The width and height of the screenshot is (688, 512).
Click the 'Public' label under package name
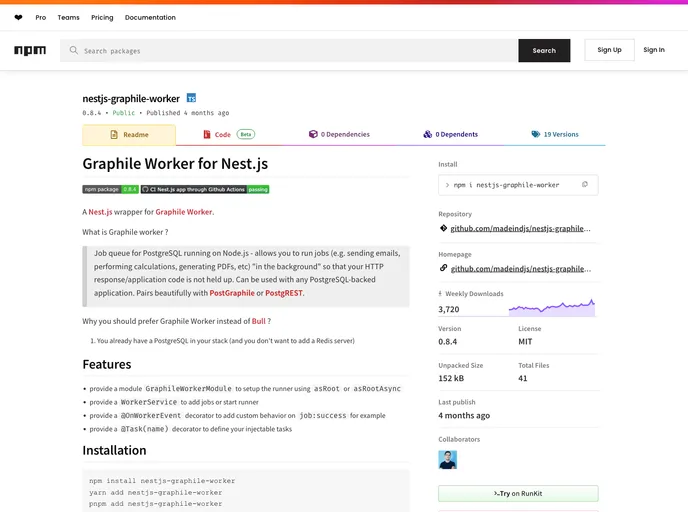(x=124, y=113)
